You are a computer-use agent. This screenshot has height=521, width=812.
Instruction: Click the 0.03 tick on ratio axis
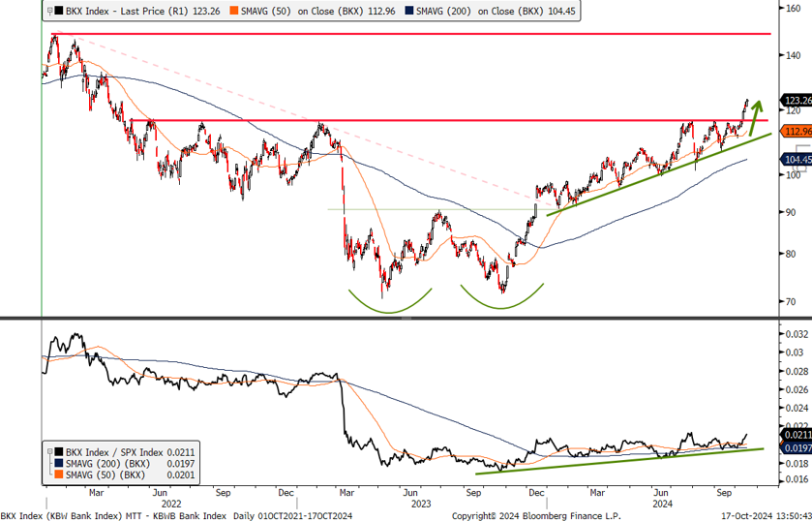pyautogui.click(x=794, y=352)
